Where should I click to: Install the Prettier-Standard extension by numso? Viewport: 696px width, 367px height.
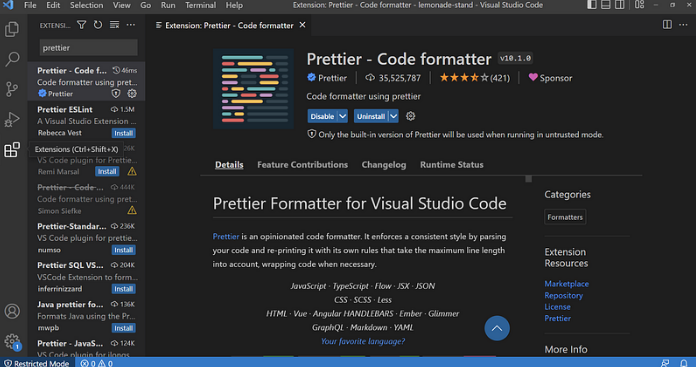(x=123, y=250)
